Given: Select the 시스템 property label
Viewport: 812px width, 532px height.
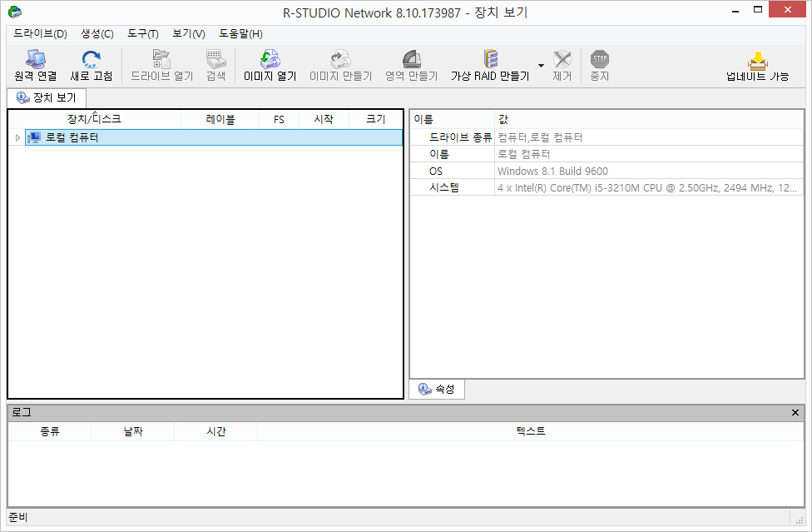Looking at the screenshot, I should [443, 187].
